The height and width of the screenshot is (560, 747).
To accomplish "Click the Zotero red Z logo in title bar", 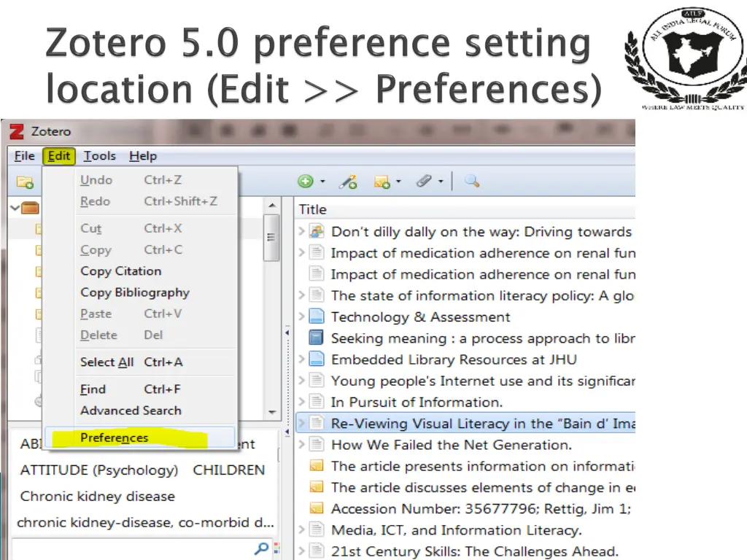I will 17,131.
